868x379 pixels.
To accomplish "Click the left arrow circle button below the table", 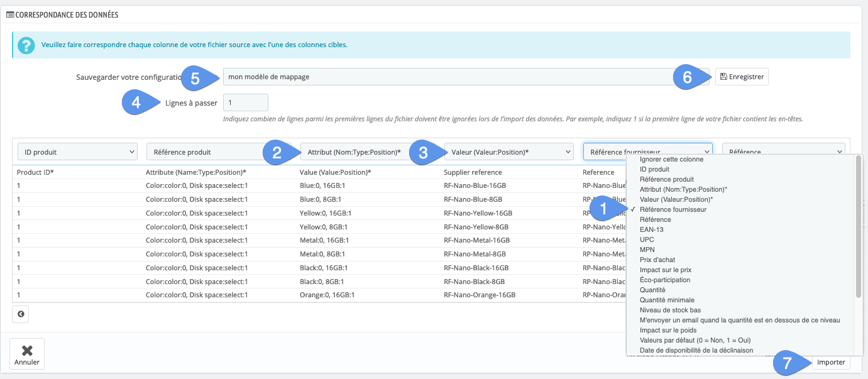I will click(21, 314).
